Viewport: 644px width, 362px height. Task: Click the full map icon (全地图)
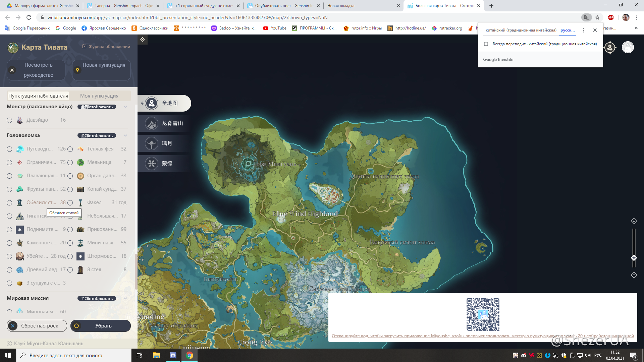pos(152,103)
